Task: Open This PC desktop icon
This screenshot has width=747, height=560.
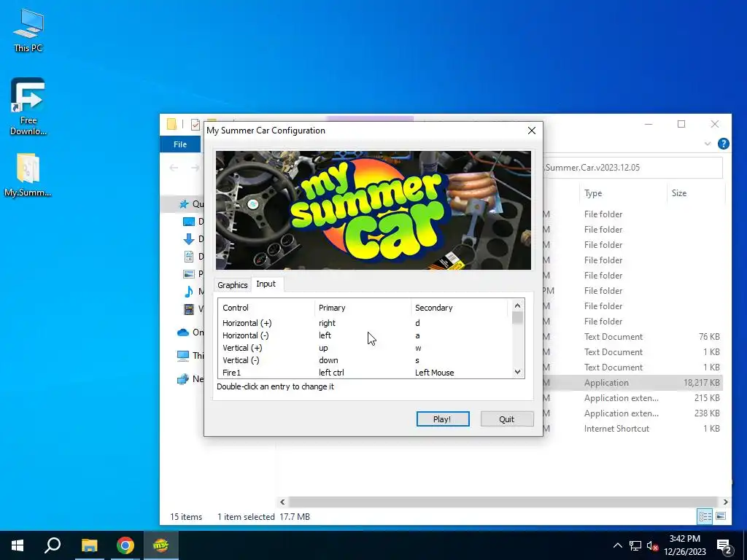Action: coord(28,31)
